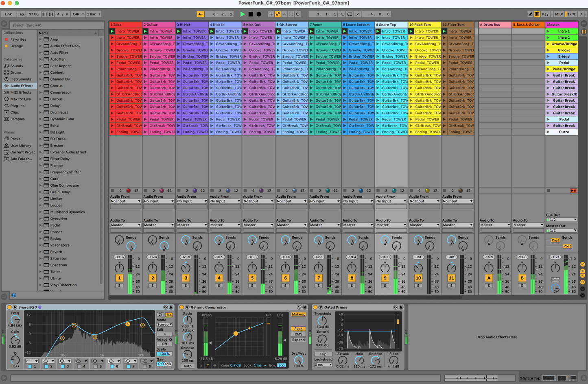Toggle the metronome button
The image size is (588, 384).
[76, 14]
